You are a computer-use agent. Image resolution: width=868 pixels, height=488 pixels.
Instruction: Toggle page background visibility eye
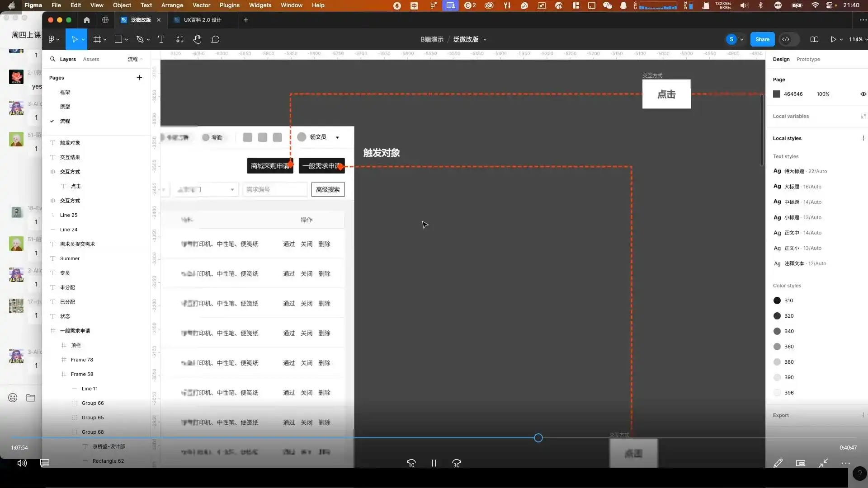(x=863, y=94)
